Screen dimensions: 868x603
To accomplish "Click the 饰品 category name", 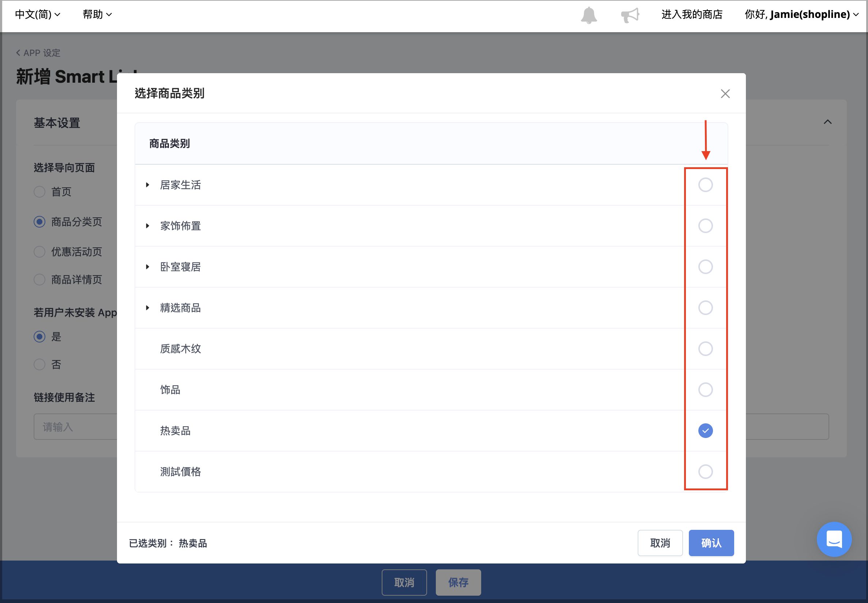I will pos(170,390).
